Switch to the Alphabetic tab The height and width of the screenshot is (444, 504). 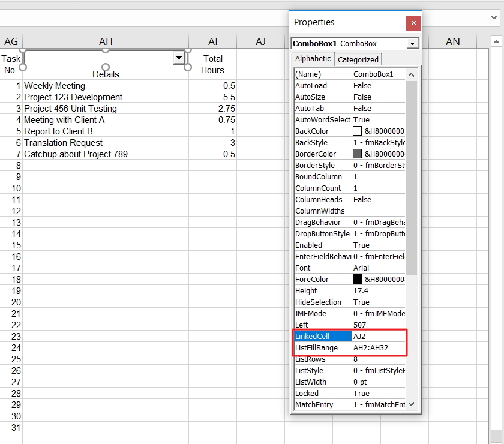coord(313,59)
